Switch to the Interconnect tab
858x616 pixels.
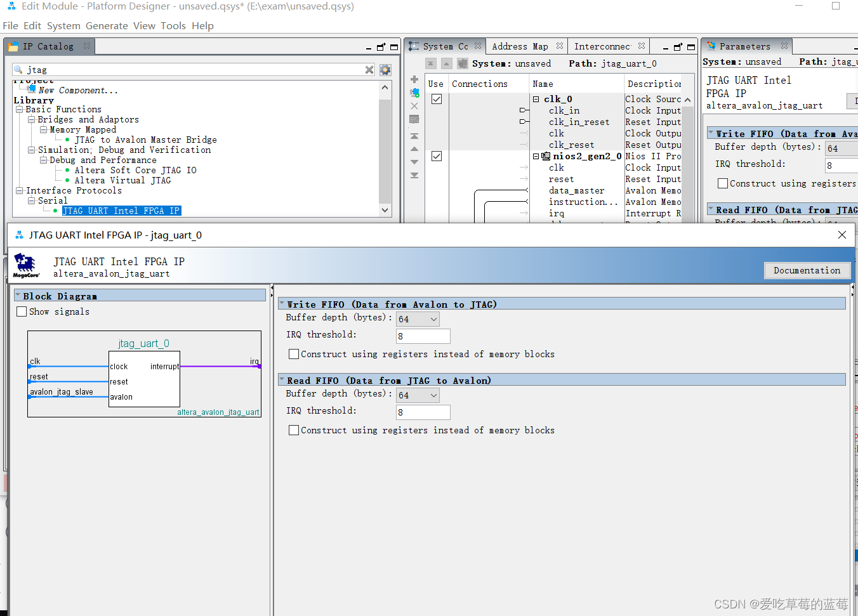tap(602, 46)
